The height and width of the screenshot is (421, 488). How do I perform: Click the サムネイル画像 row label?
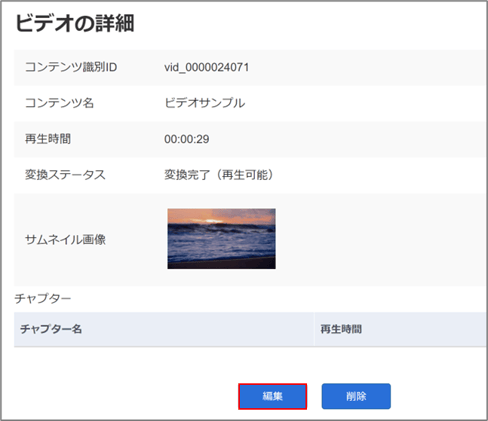pyautogui.click(x=65, y=239)
